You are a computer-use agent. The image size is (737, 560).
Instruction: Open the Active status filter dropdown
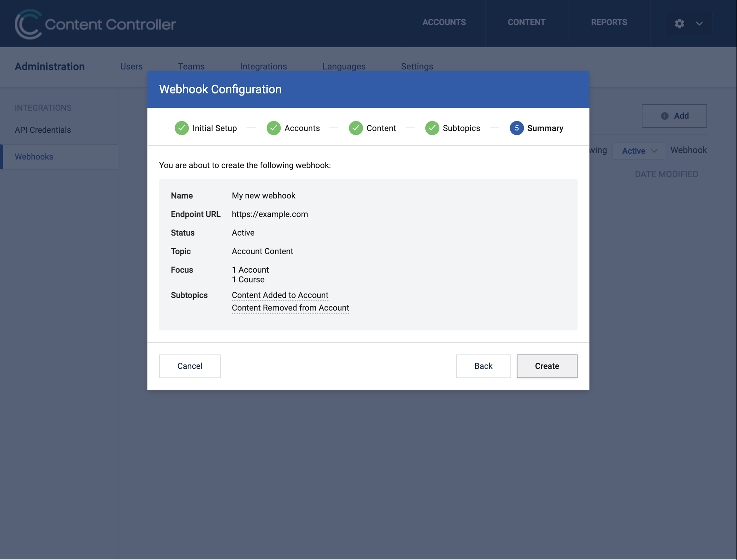click(x=639, y=151)
